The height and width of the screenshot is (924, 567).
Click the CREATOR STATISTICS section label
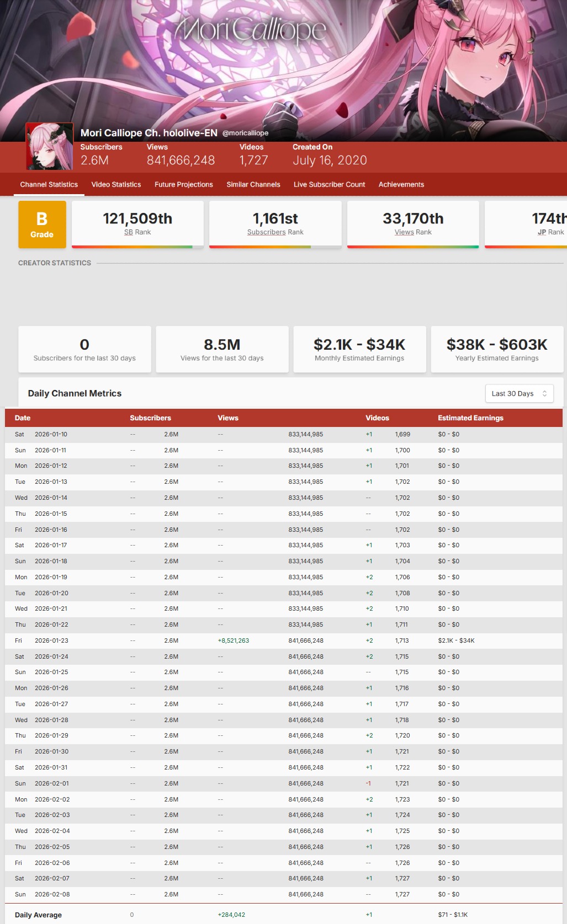coord(55,263)
